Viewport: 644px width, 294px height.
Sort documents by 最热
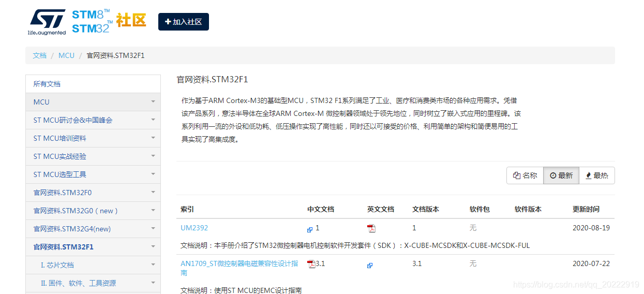click(x=596, y=175)
